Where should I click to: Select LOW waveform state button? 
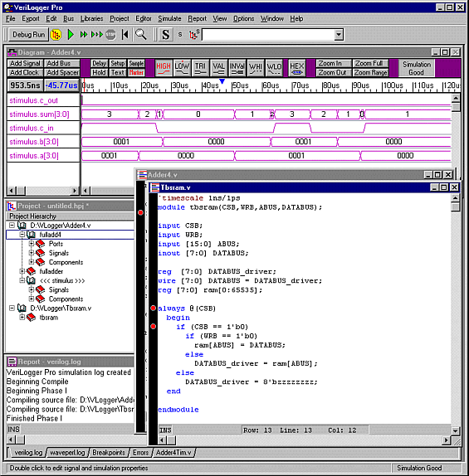pos(182,68)
